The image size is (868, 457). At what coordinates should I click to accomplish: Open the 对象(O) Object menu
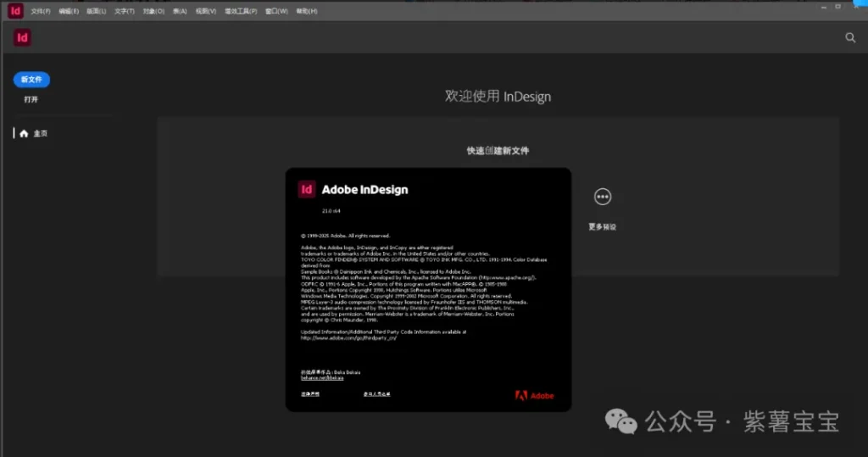153,11
